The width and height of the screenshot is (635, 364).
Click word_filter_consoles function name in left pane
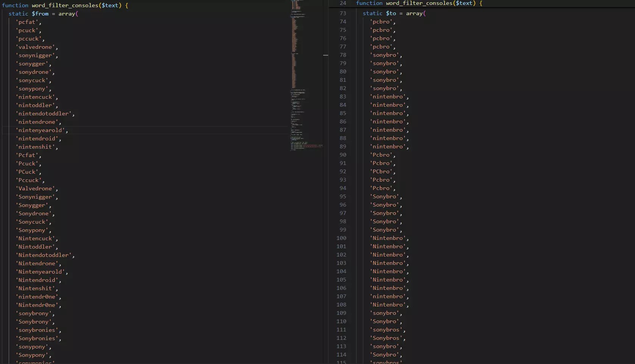(65, 5)
